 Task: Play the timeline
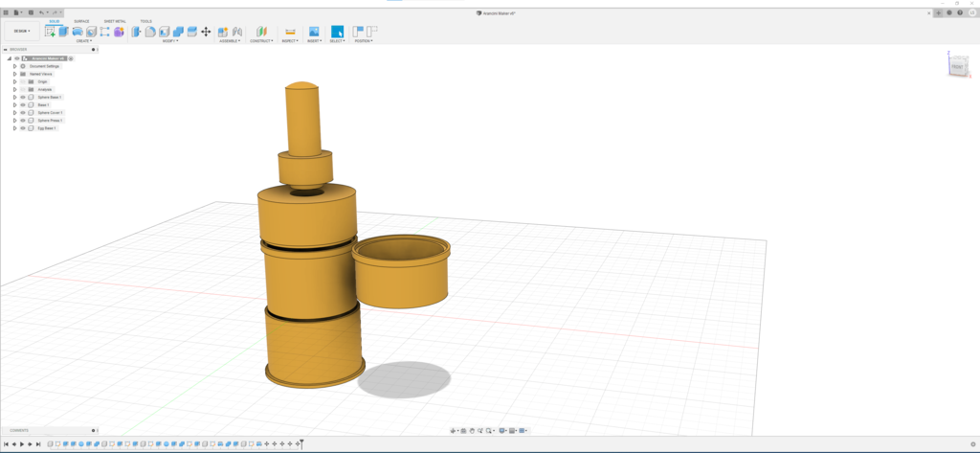[x=22, y=443]
